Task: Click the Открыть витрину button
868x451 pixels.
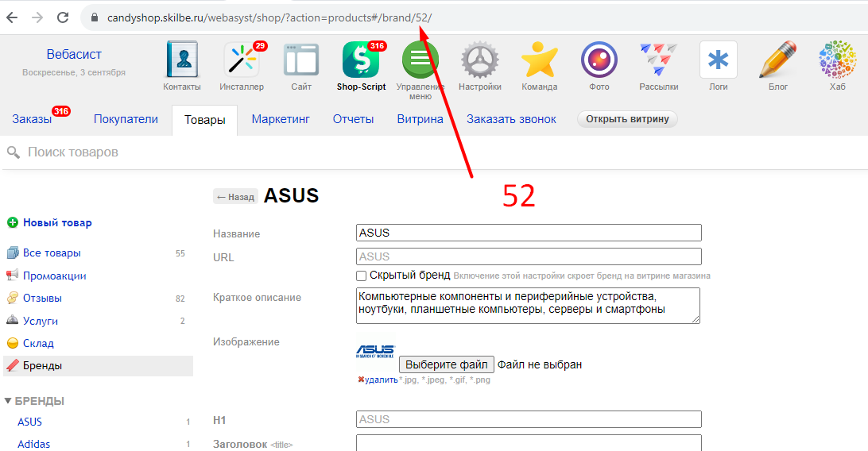Action: point(627,119)
